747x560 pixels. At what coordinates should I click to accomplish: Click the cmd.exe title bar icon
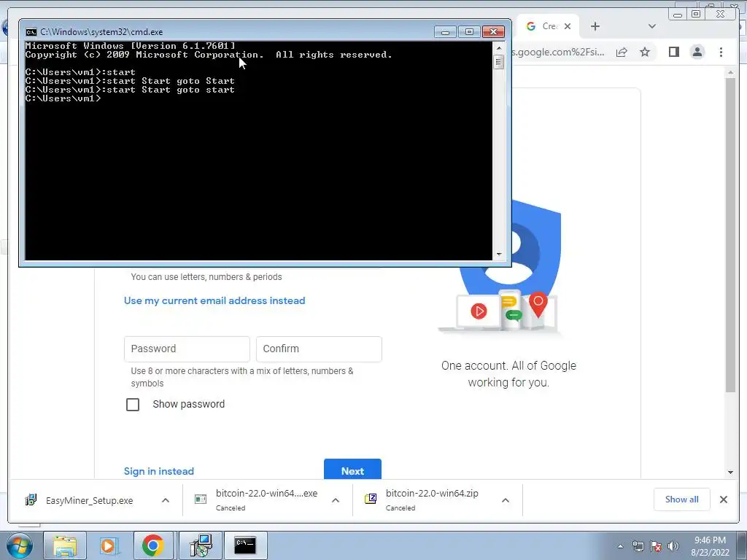pos(31,32)
